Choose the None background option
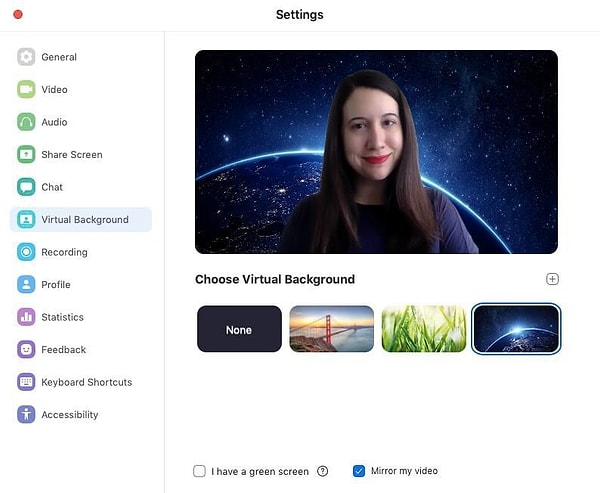 coord(240,329)
